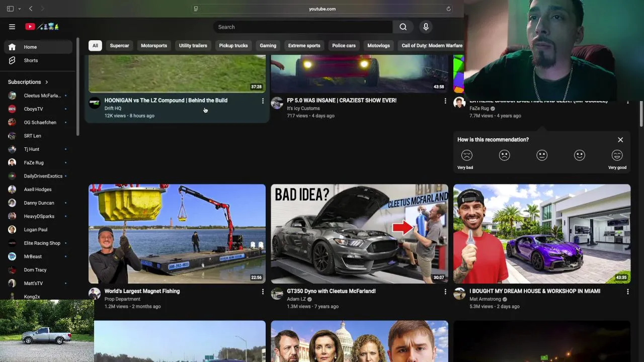The width and height of the screenshot is (644, 362).
Task: Toggle Safari sidebar icon
Action: point(10,9)
